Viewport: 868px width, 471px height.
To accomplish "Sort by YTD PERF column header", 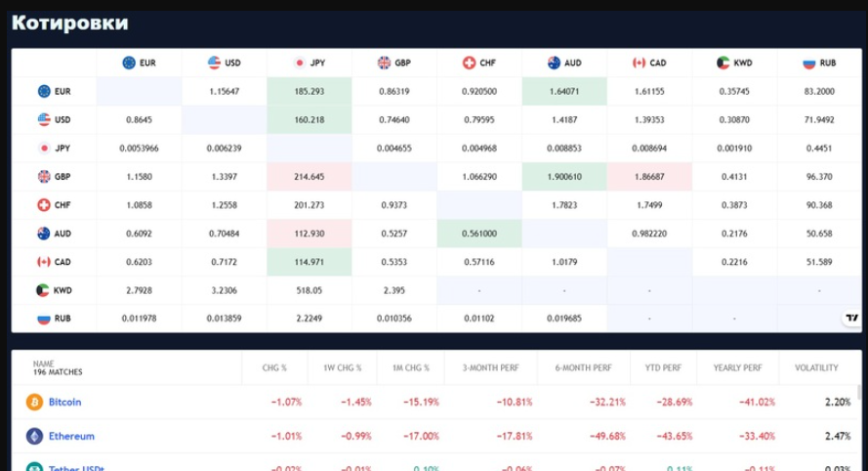I will 663,368.
